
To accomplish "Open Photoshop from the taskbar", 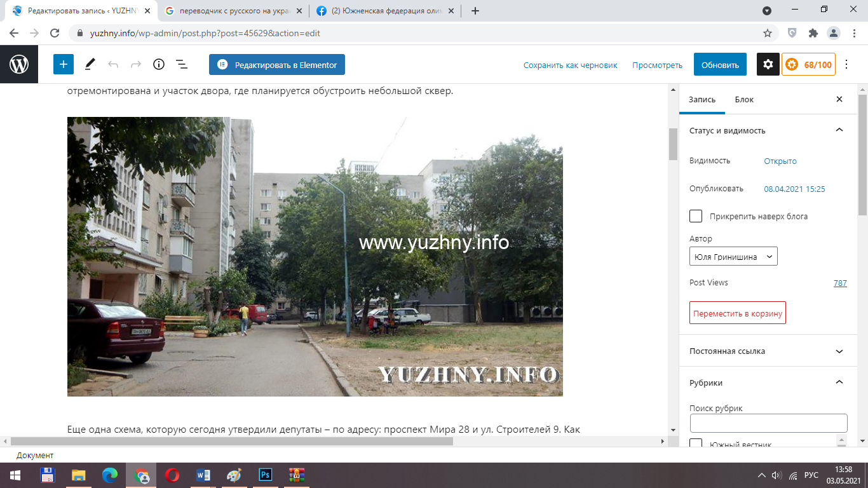I will tap(265, 475).
